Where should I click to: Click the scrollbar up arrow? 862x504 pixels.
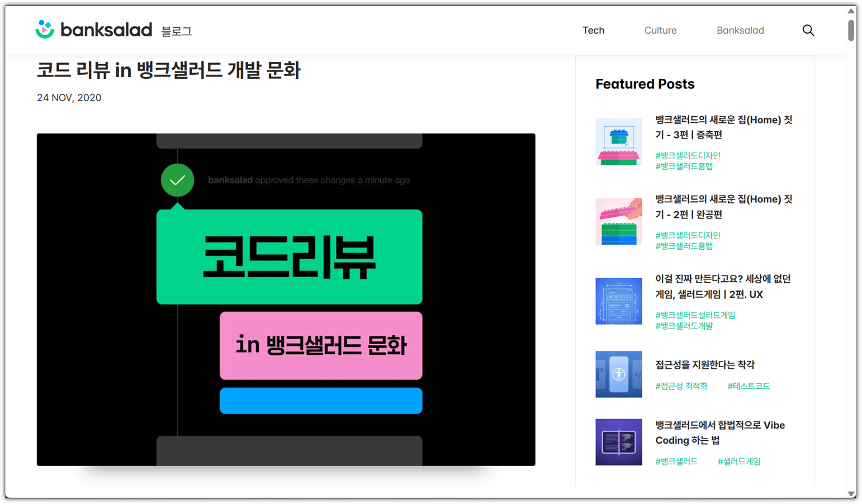click(851, 11)
